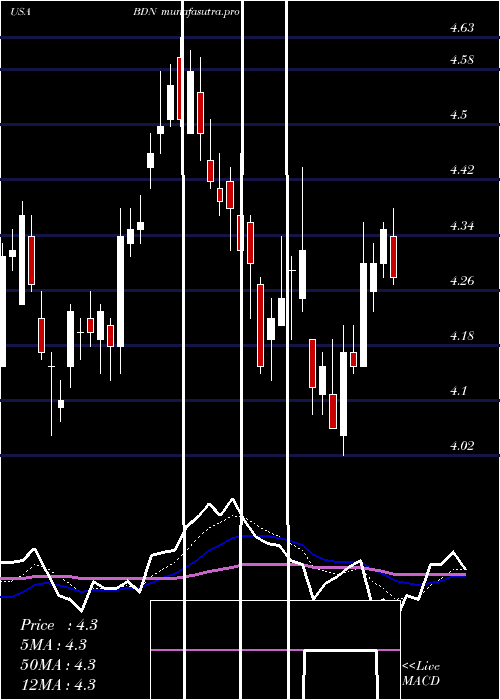Screen dimensions: 500x700
Task: Click the 4.63 price axis label
Action: coord(462,28)
